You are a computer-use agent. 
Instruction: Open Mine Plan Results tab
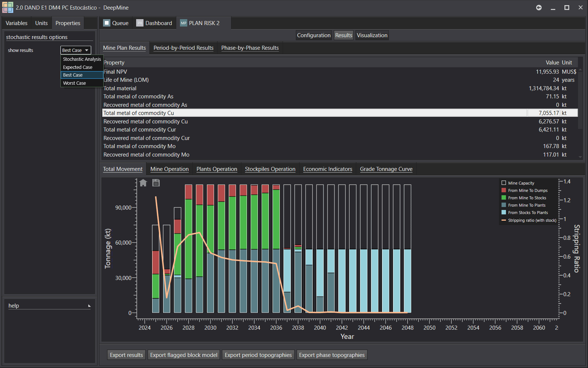[x=124, y=48]
